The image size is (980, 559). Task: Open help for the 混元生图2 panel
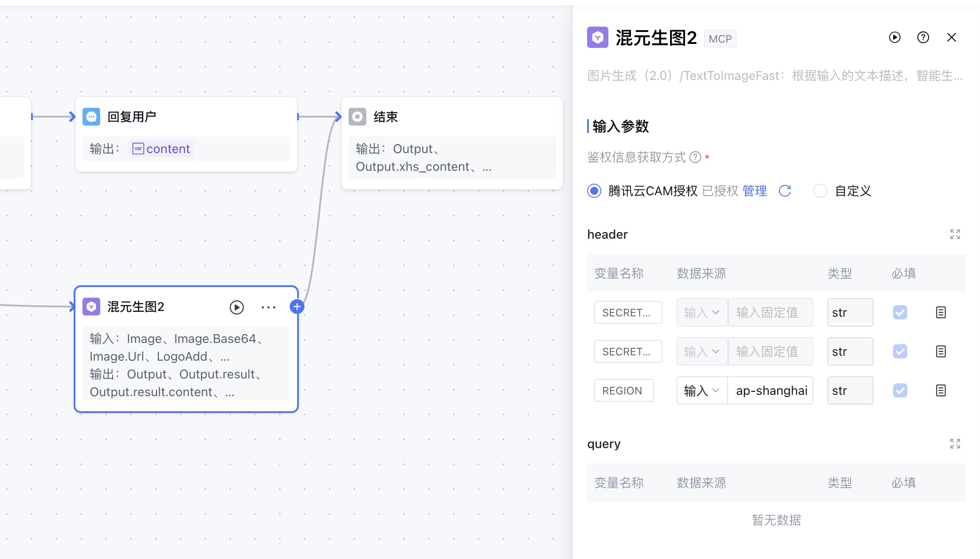pos(923,38)
